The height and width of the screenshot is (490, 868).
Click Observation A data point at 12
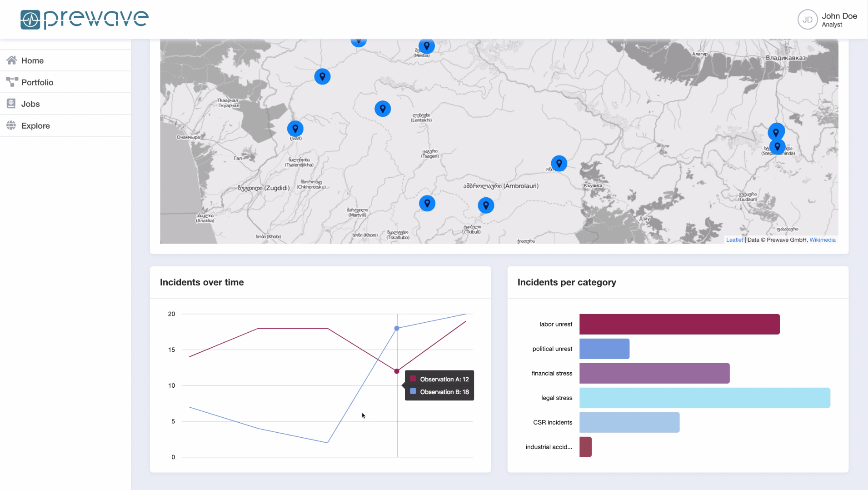click(x=397, y=371)
